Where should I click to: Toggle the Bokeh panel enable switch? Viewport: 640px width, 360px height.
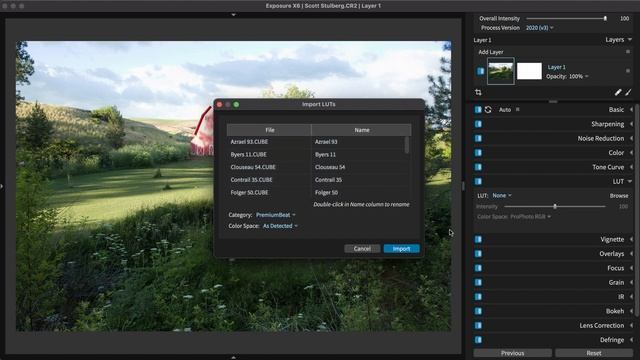coord(478,311)
